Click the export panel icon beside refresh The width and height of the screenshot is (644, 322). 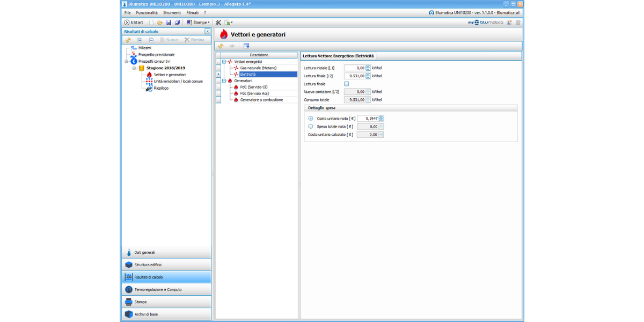(x=246, y=46)
